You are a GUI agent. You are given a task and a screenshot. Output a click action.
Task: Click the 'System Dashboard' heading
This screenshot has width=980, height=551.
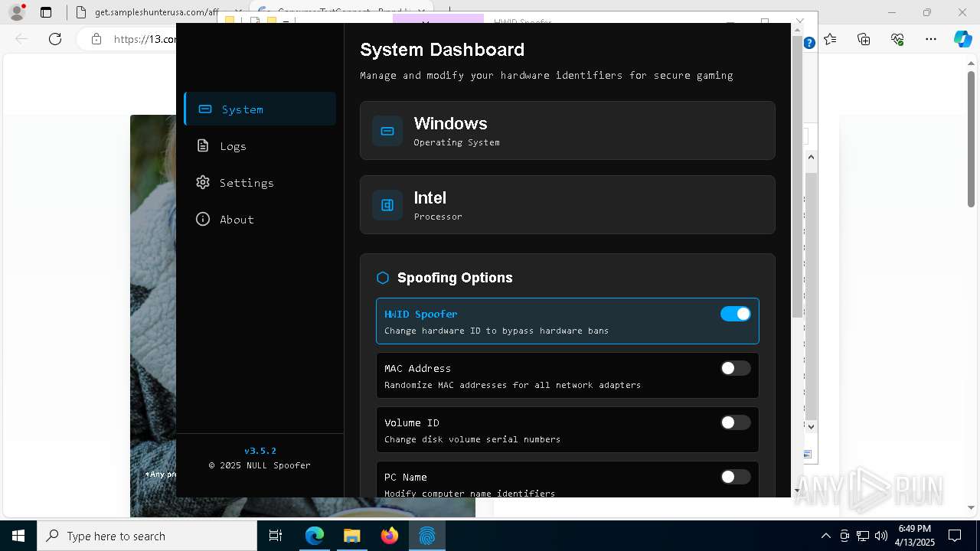(442, 50)
